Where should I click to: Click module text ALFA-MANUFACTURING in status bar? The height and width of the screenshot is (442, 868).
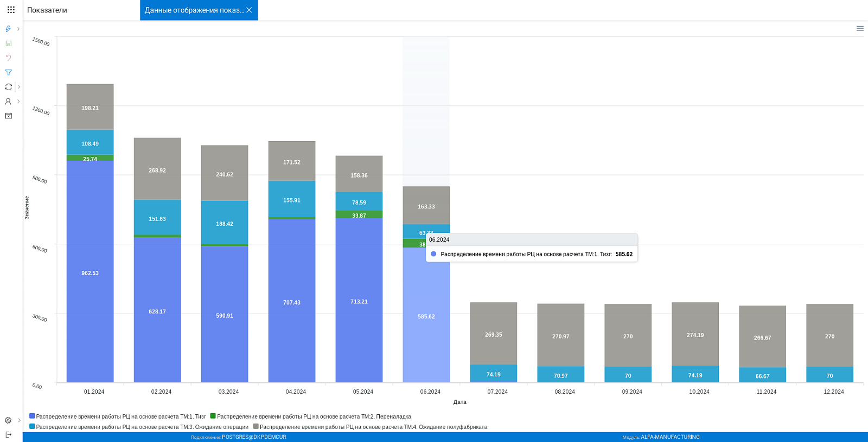click(670, 437)
